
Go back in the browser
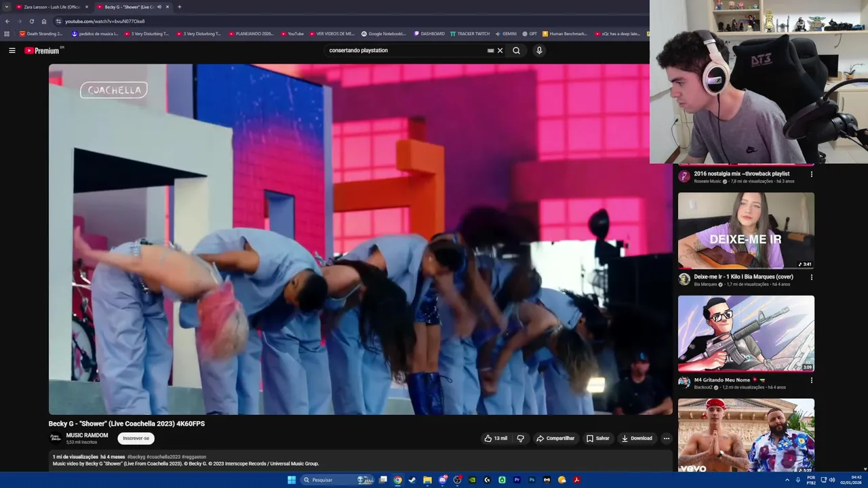coord(7,21)
